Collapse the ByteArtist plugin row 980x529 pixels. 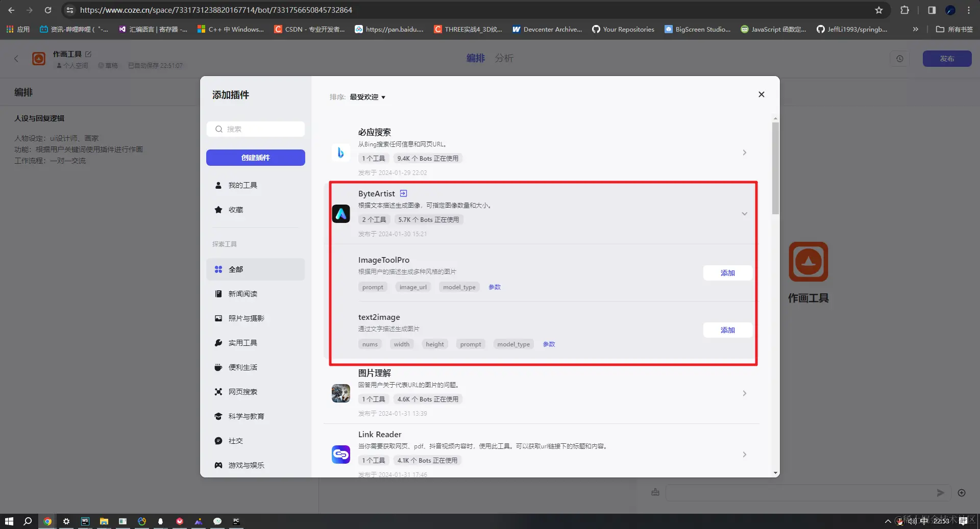click(x=744, y=214)
